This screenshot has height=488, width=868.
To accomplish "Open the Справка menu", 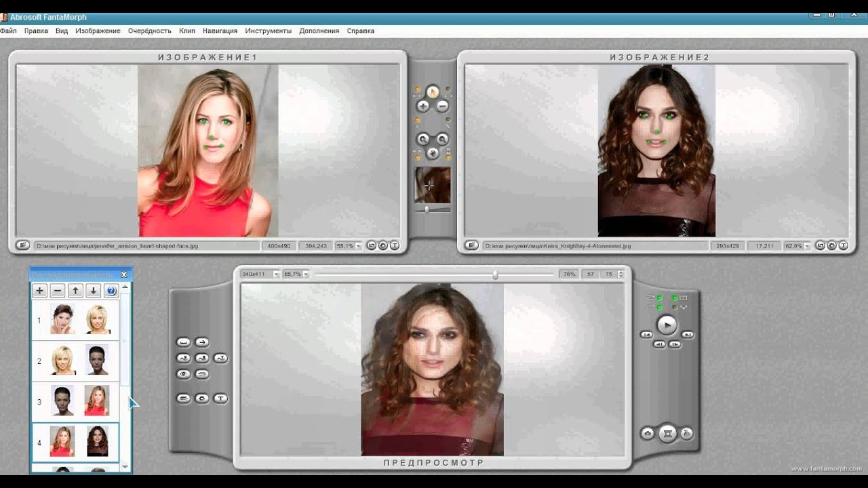I will tap(361, 31).
